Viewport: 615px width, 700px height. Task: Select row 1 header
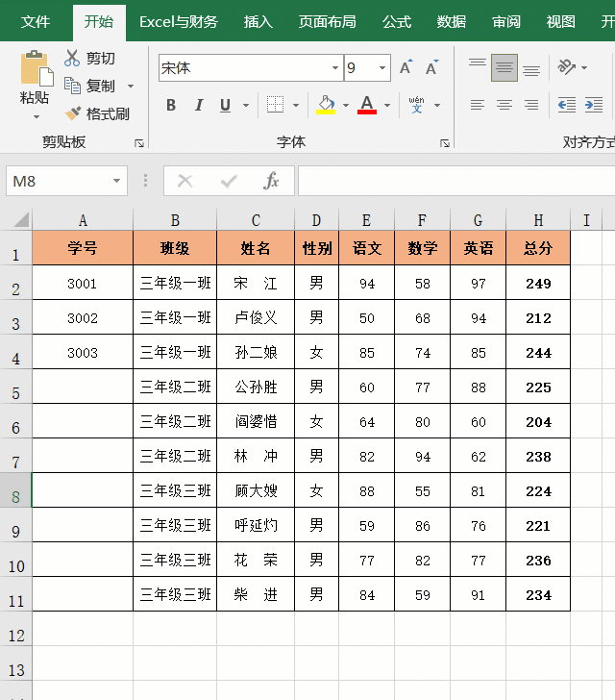15,248
